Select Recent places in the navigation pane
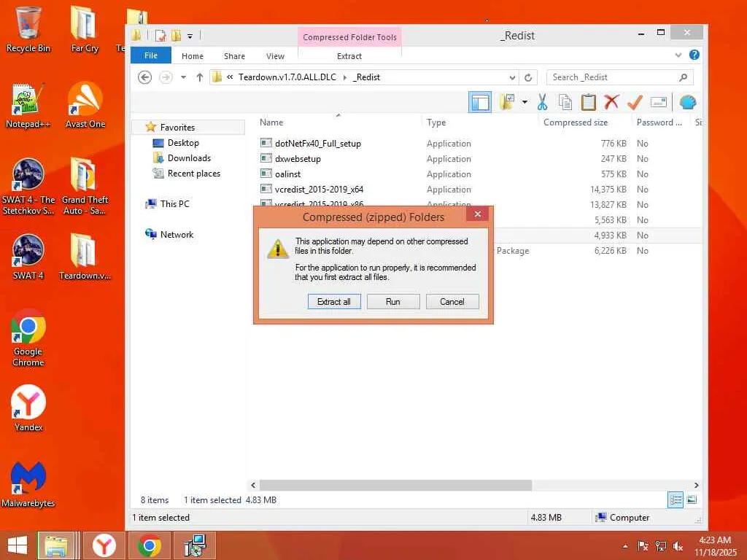 pyautogui.click(x=194, y=174)
